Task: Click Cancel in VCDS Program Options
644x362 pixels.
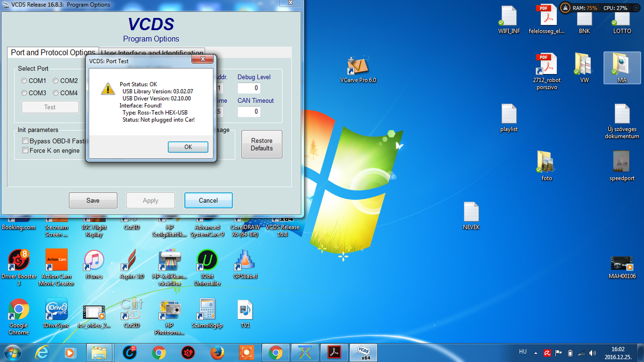Action: pos(208,200)
